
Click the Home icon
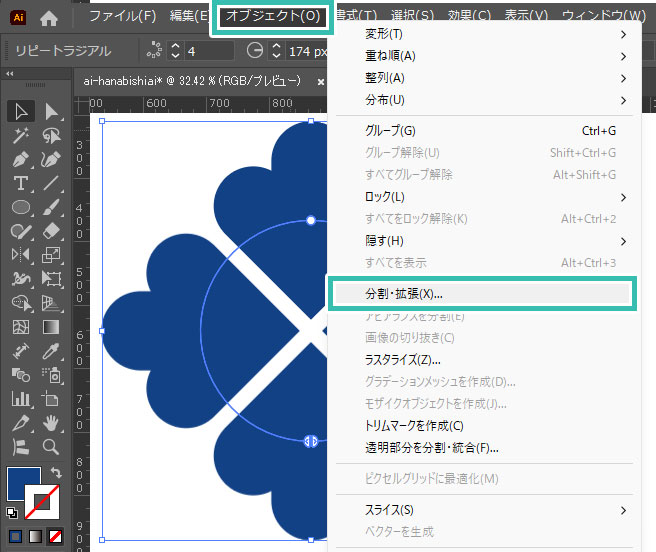(x=49, y=17)
